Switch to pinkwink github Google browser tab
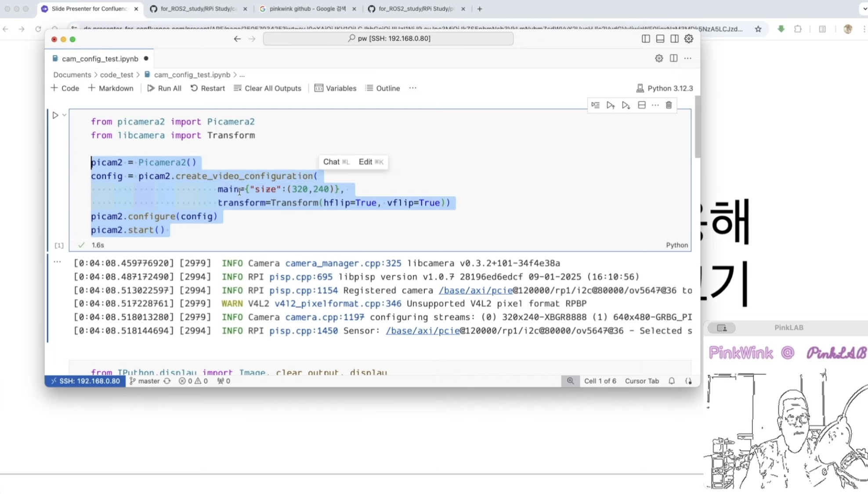The height and width of the screenshot is (494, 868). coord(307,9)
